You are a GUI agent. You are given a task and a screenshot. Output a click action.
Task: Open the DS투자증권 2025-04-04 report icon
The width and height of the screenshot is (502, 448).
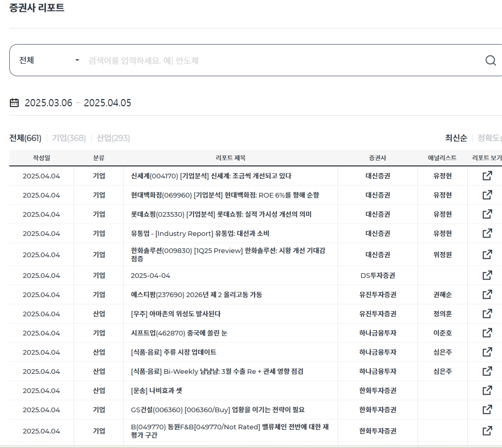(487, 275)
